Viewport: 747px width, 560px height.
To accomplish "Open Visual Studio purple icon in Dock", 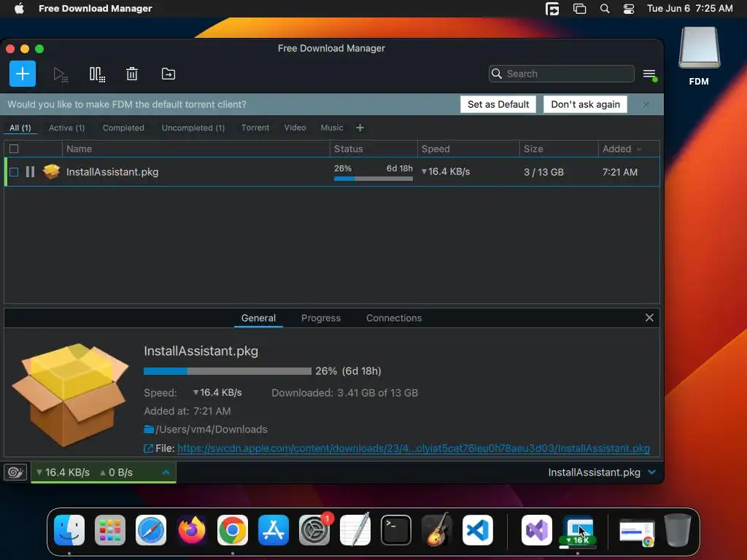I will pos(537,530).
